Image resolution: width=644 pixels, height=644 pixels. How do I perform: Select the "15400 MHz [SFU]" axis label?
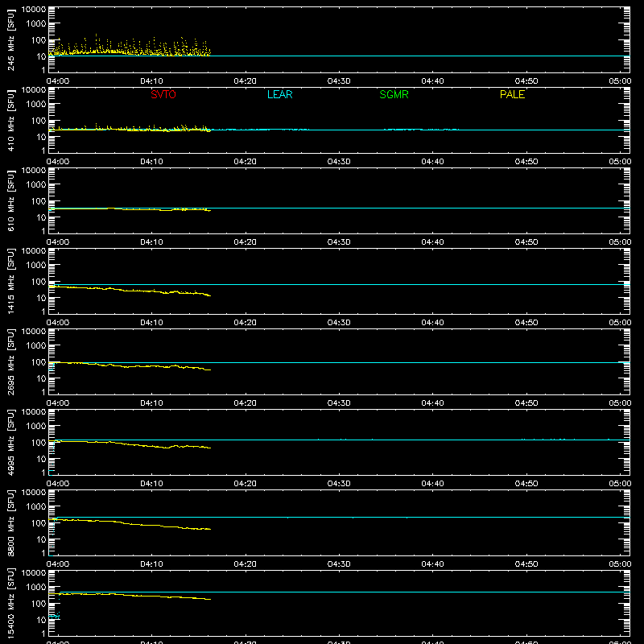[10, 603]
